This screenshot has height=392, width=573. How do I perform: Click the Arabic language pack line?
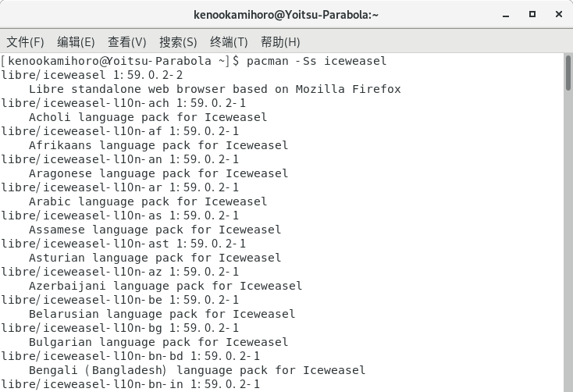click(148, 201)
